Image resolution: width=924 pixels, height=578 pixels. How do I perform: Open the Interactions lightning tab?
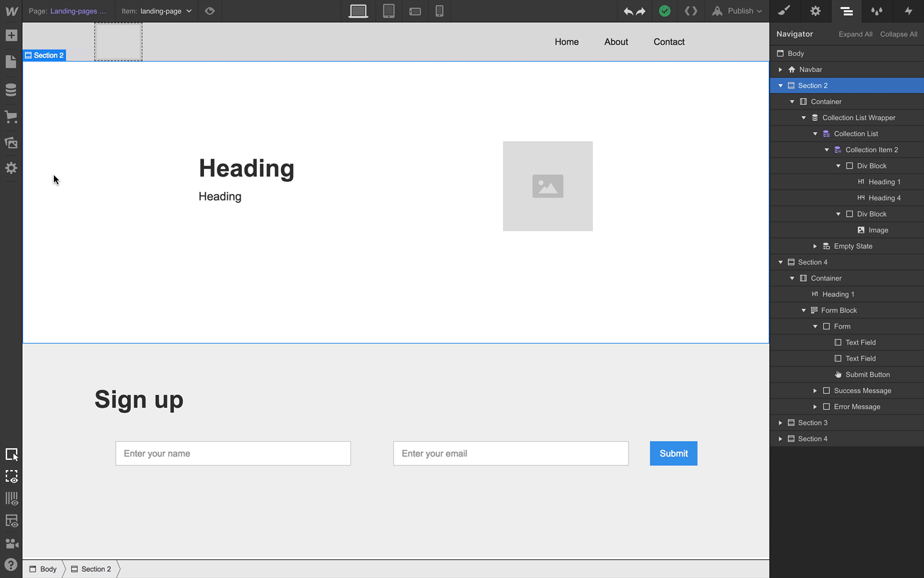(x=908, y=11)
